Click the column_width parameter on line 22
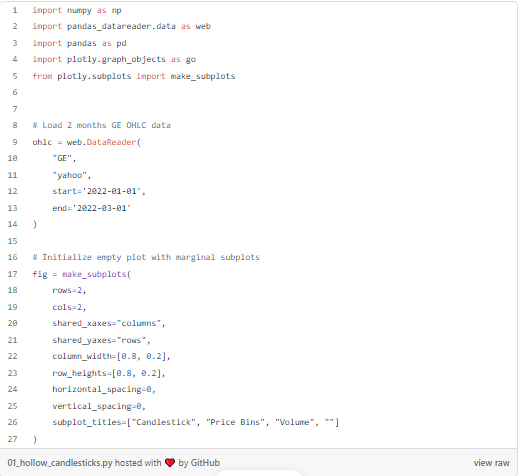The image size is (521, 476). tap(82, 356)
